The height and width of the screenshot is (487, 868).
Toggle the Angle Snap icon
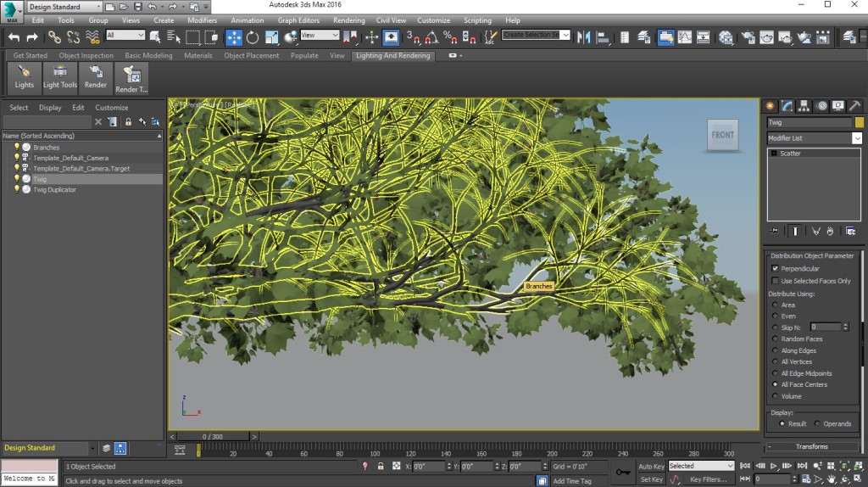coord(431,37)
